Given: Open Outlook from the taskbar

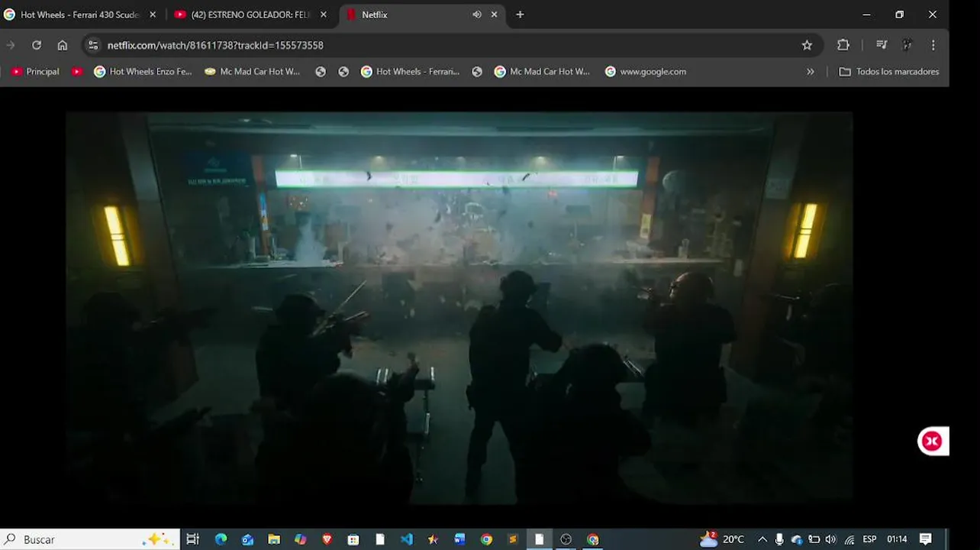Looking at the screenshot, I should (247, 539).
